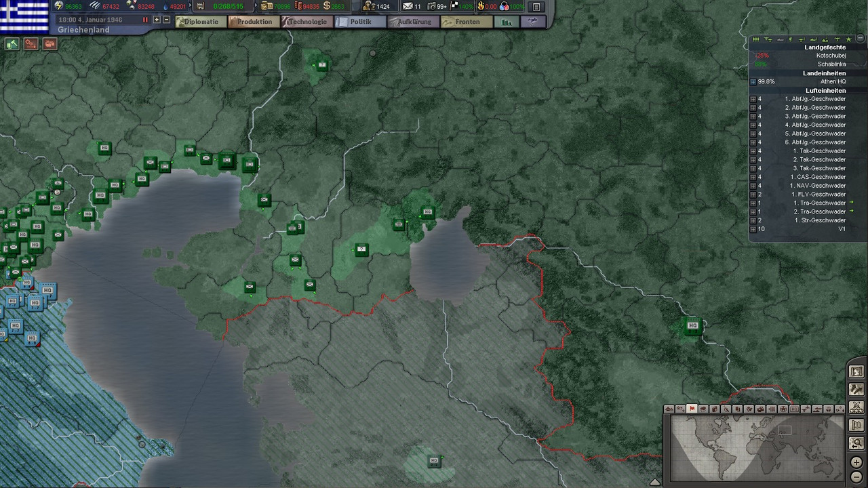Select the terrain map mode
Viewport: 868px width, 488px height.
click(669, 409)
